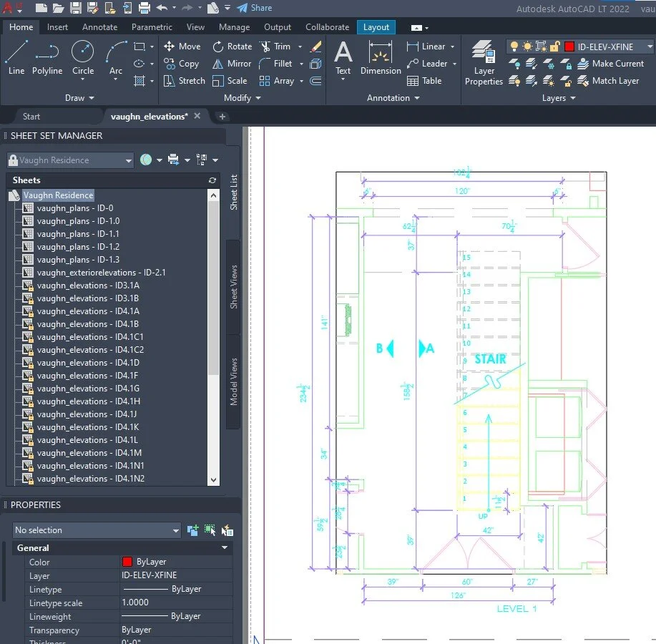Toggle layer lock icon in layer dropdown
The height and width of the screenshot is (644, 656).
(554, 47)
